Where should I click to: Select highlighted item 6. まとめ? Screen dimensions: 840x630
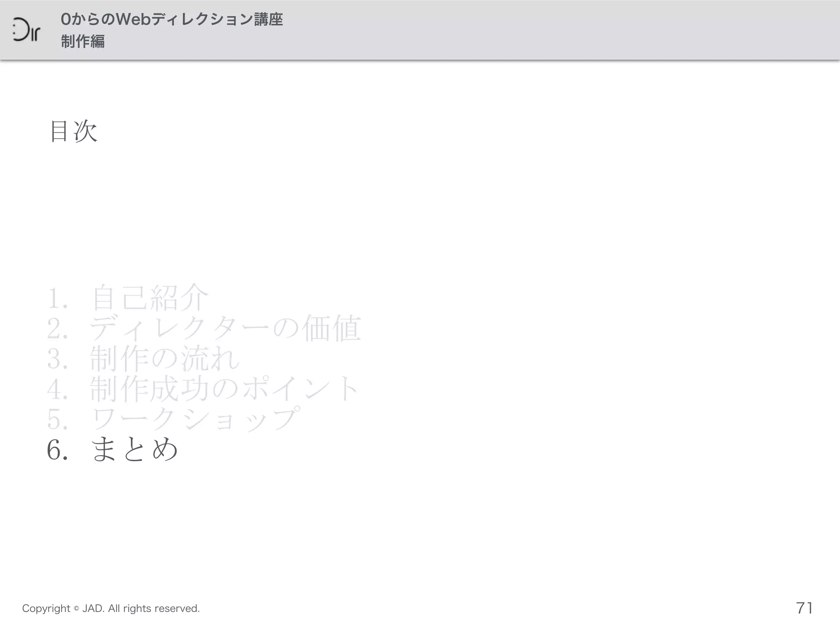click(113, 449)
